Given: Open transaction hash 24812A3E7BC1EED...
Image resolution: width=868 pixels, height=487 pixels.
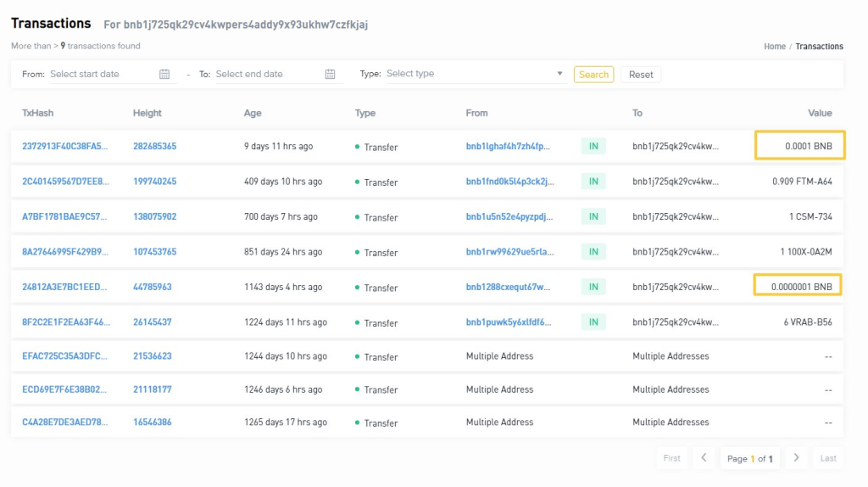Looking at the screenshot, I should point(64,287).
